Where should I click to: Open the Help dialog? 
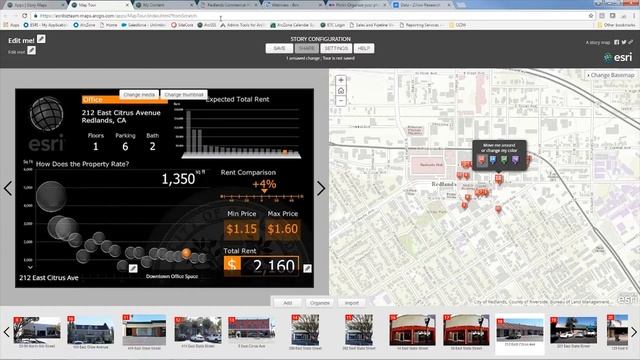click(364, 48)
